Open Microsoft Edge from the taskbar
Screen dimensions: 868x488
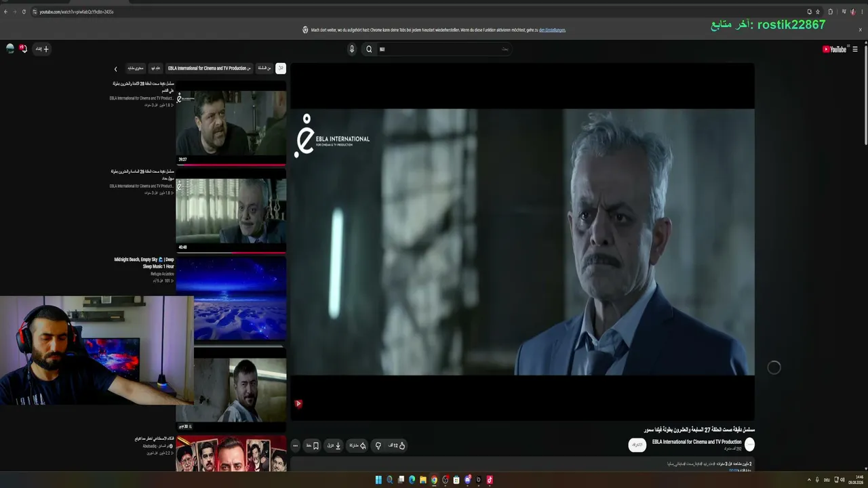pos(412,480)
